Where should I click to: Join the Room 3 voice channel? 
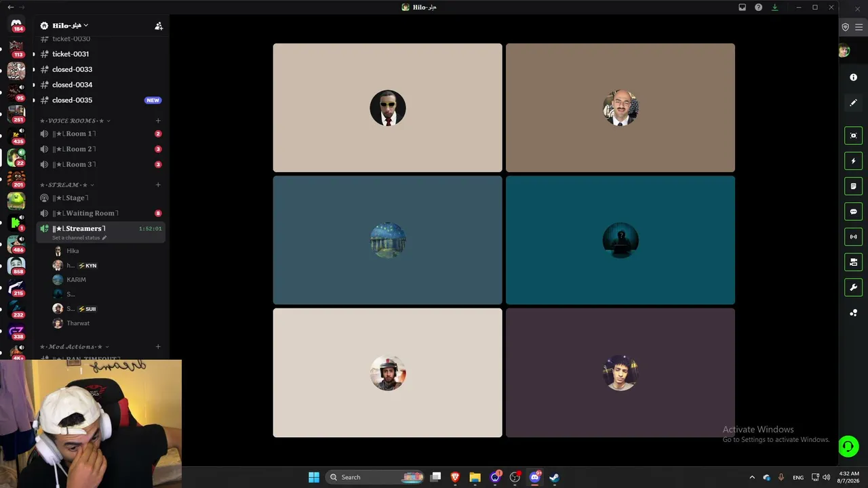coord(100,165)
